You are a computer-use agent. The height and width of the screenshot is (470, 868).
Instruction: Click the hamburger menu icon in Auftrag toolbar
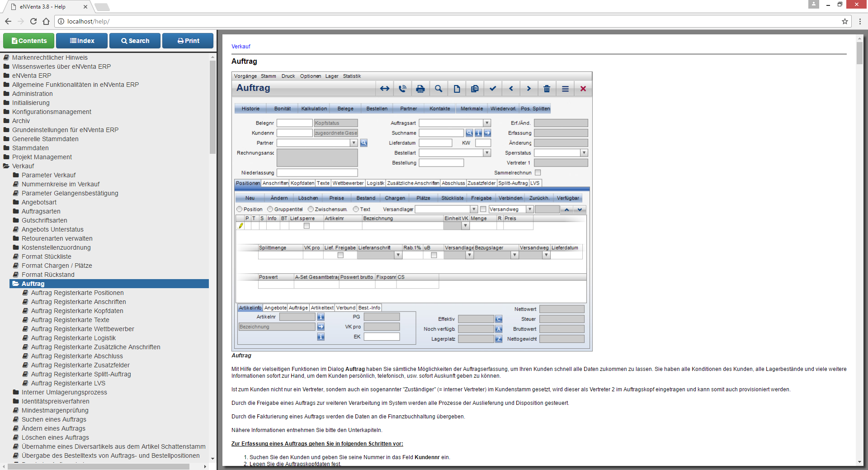[x=565, y=89]
